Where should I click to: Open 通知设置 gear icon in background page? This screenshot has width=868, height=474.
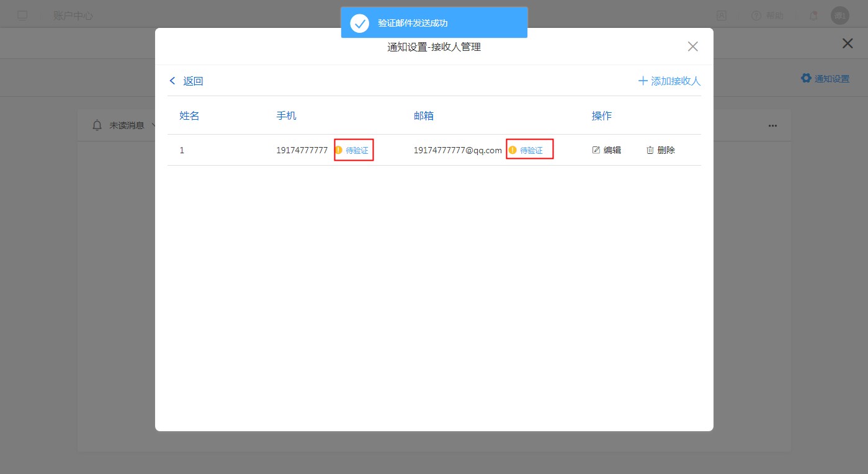806,78
